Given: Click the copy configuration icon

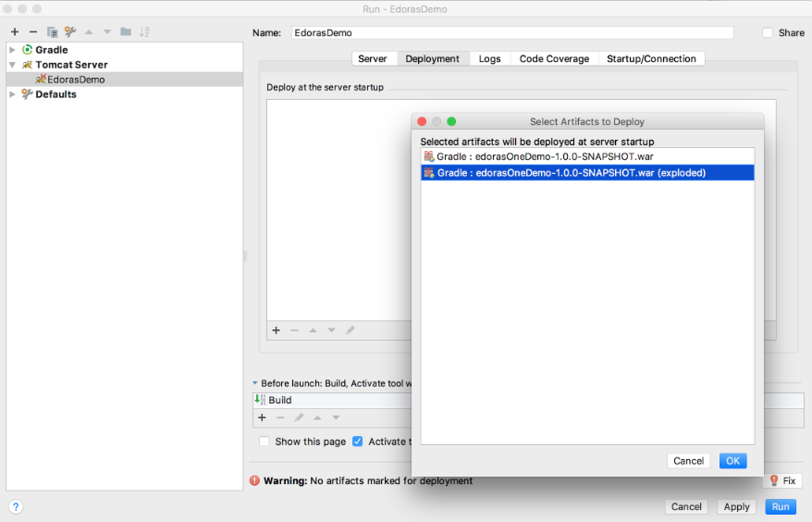Looking at the screenshot, I should tap(52, 32).
